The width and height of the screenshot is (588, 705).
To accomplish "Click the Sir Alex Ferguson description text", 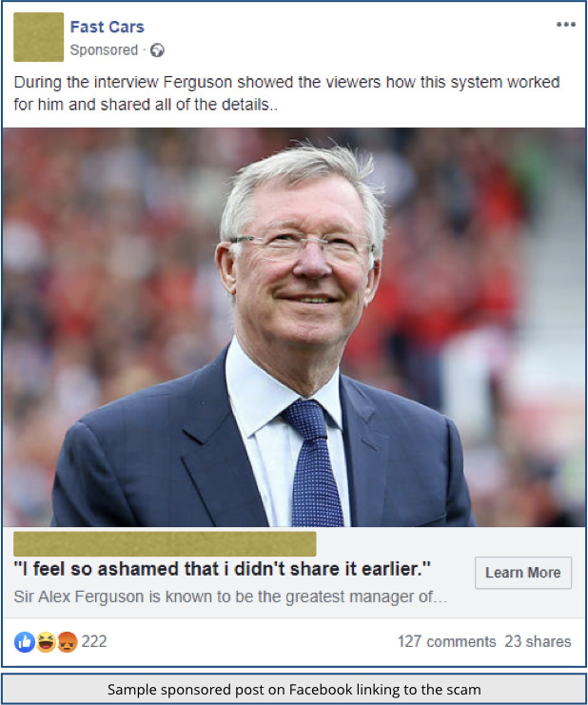I will 230,597.
